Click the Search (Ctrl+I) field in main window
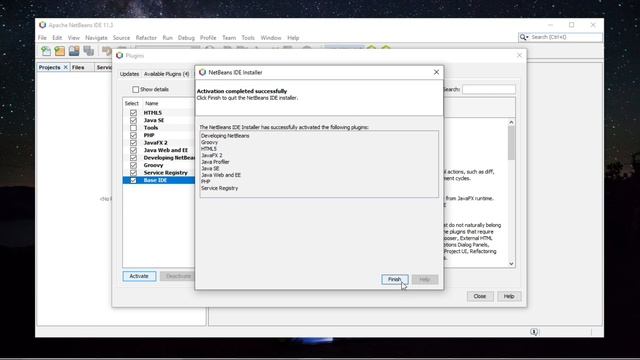The height and width of the screenshot is (360, 640). [x=565, y=37]
